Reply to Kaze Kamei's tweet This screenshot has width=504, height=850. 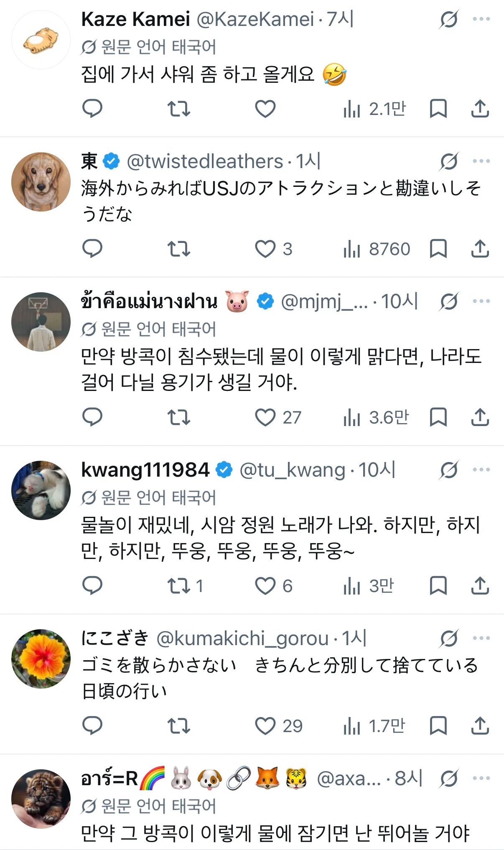(92, 109)
